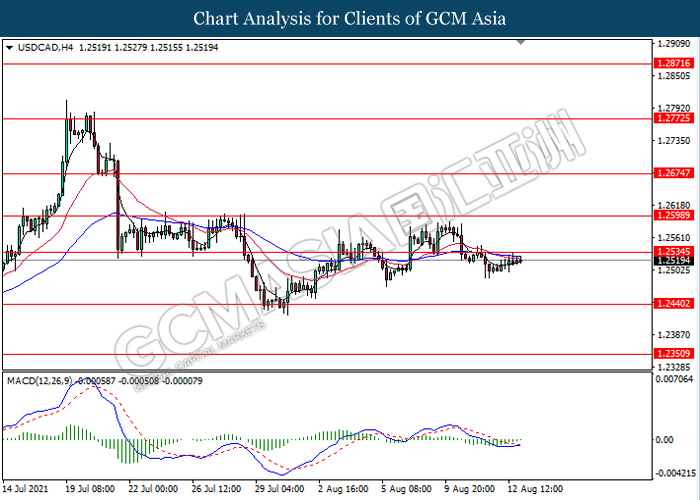Click the 1.23870 price scale value

(x=674, y=334)
